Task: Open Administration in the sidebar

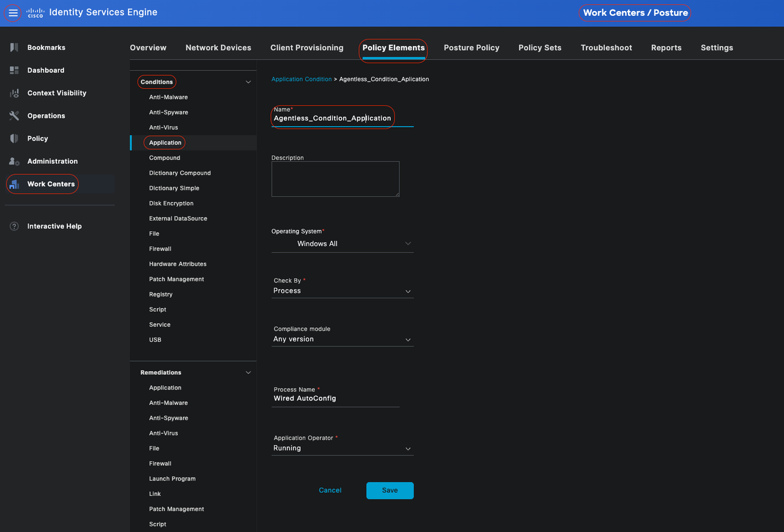Action: [x=53, y=161]
